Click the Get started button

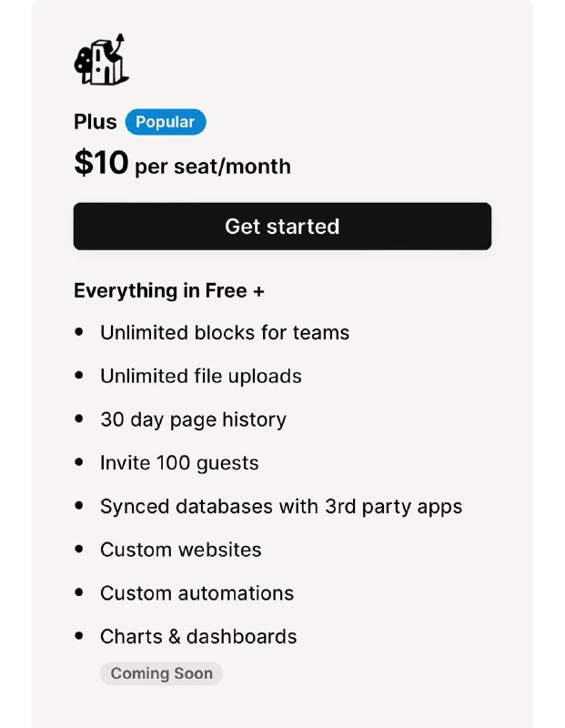pyautogui.click(x=282, y=226)
